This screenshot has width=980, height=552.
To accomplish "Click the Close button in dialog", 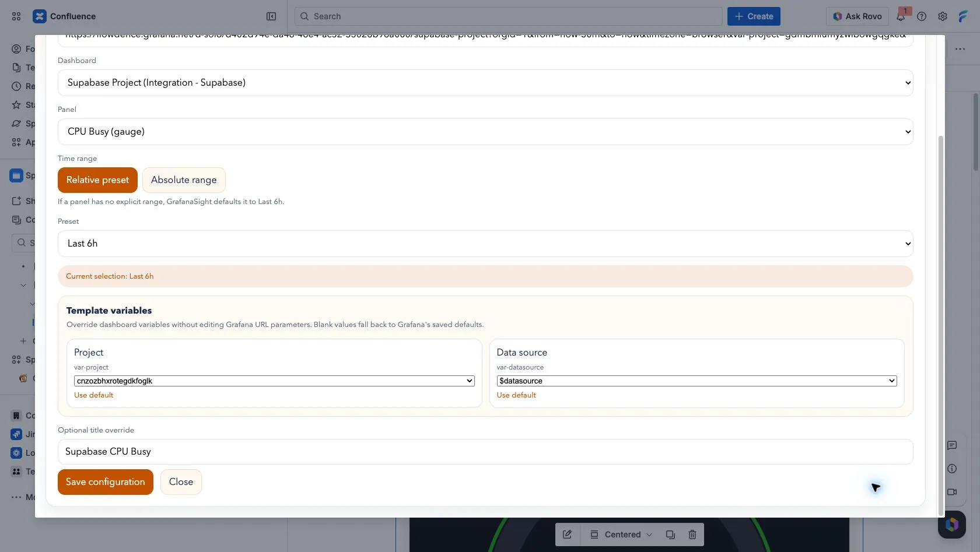I will [x=181, y=482].
